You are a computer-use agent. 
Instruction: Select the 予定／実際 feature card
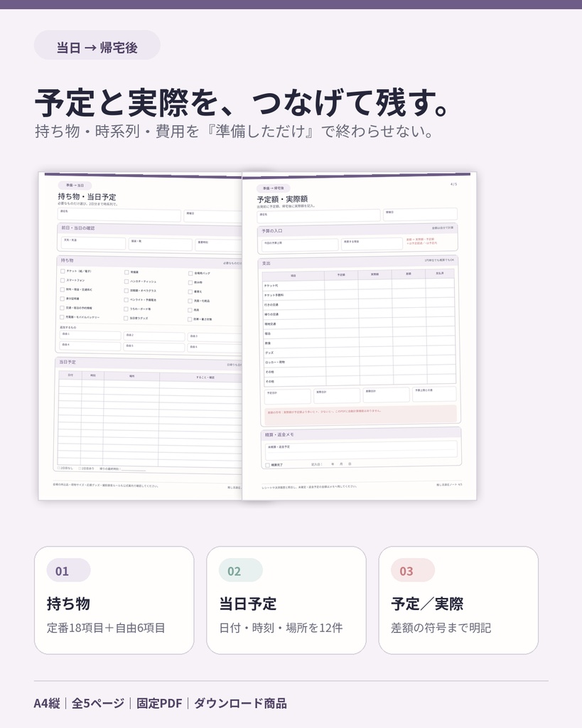tap(458, 600)
